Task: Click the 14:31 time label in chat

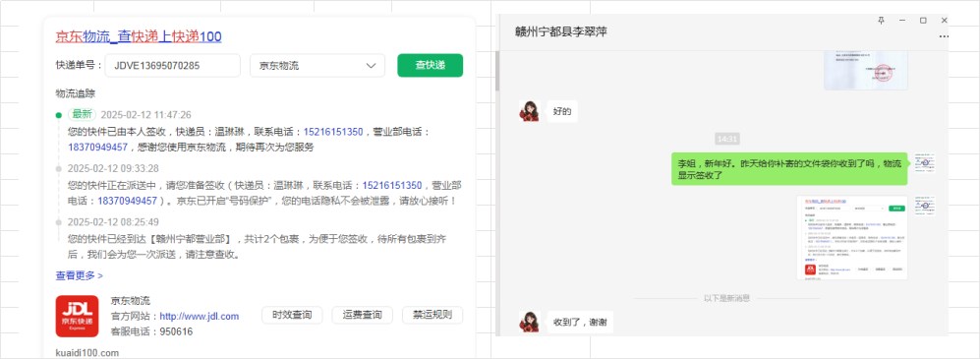Action: pyautogui.click(x=726, y=139)
